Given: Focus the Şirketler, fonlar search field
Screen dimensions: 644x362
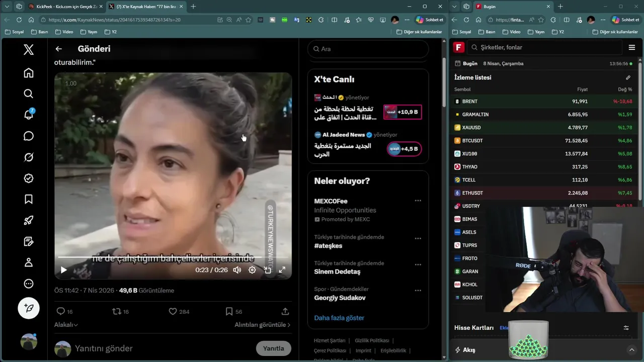Looking at the screenshot, I should tap(545, 47).
